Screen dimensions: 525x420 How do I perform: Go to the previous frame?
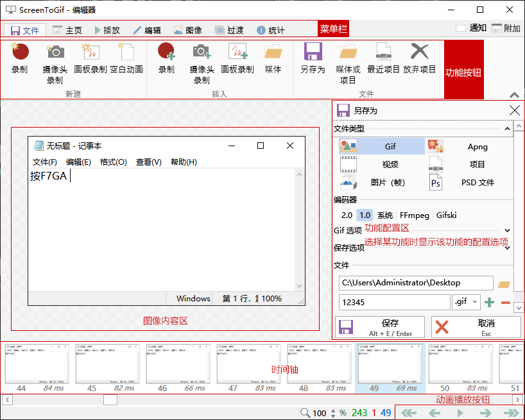point(435,413)
